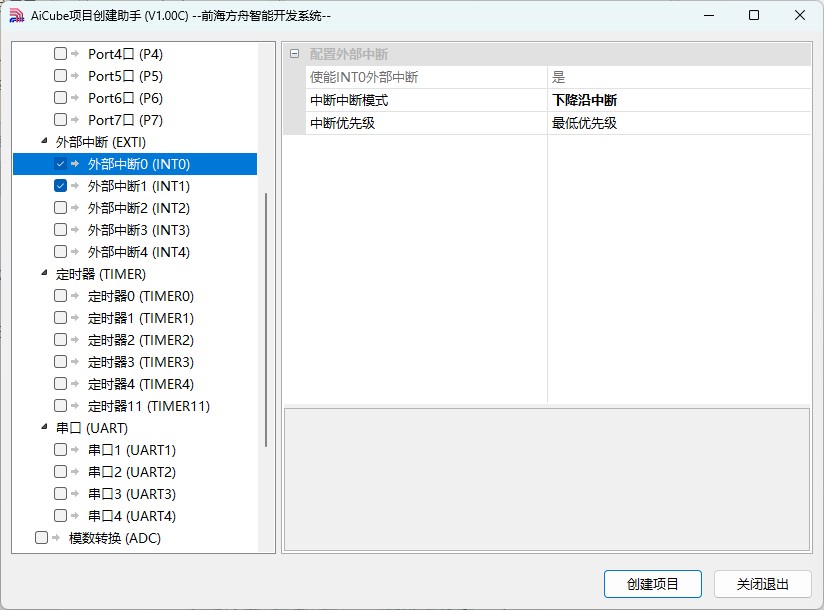
Task: Click the arrow icon beside Port6口 (P6)
Action: pyautogui.click(x=75, y=98)
